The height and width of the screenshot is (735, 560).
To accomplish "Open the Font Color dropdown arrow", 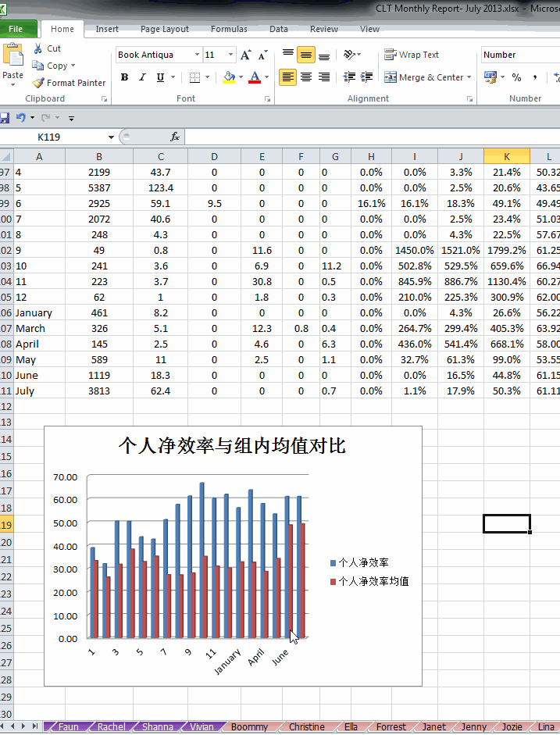I will [266, 77].
